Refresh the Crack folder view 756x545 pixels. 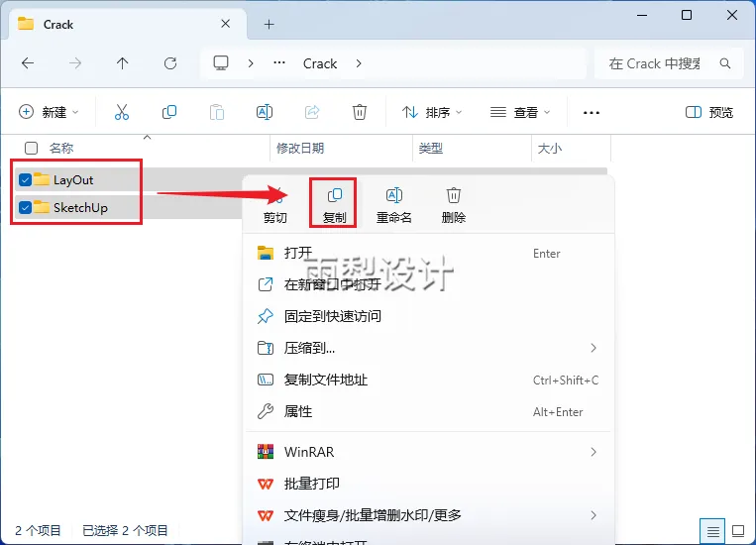[x=170, y=63]
